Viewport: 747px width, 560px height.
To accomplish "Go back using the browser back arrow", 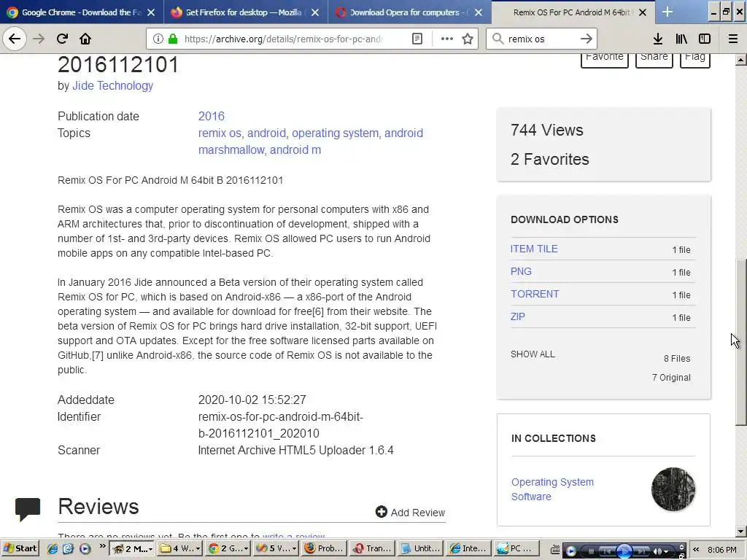I will (15, 39).
